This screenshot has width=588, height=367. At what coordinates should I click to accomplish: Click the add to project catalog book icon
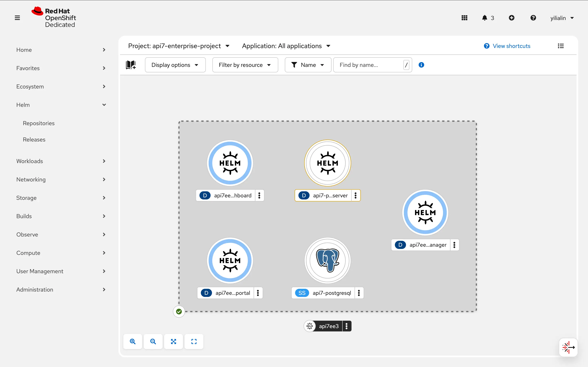tap(131, 65)
